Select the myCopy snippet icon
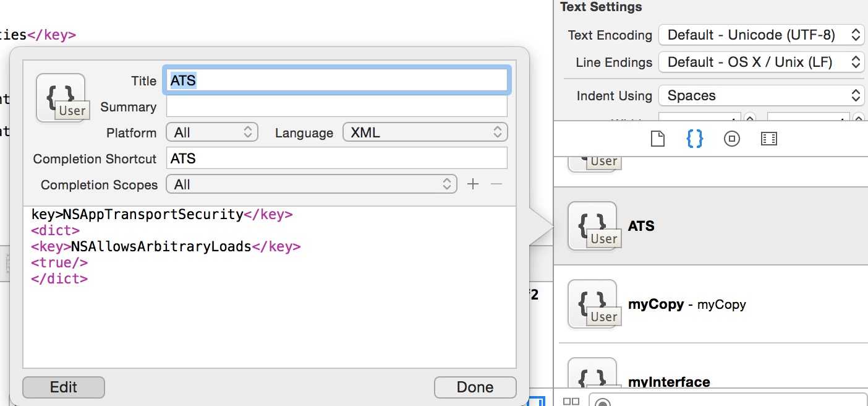Screen dimensions: 868x406 [x=592, y=304]
